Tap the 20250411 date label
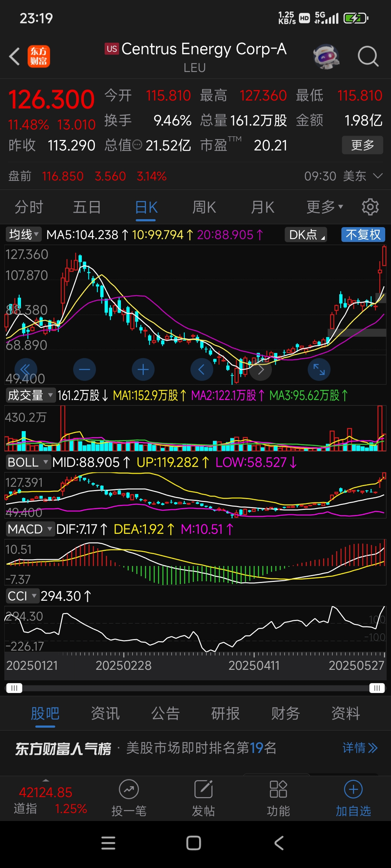 click(x=254, y=665)
